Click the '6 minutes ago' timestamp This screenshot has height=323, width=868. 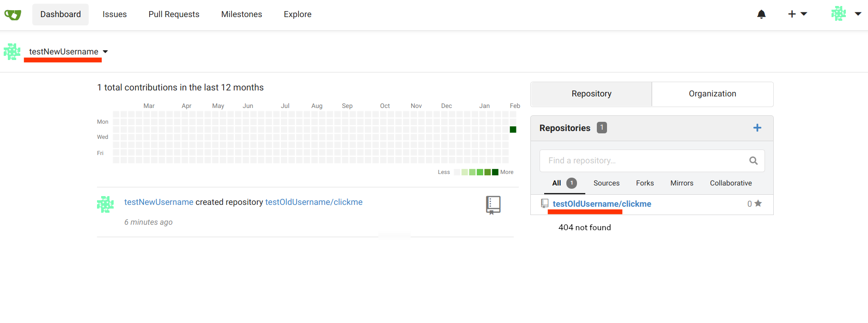(148, 222)
